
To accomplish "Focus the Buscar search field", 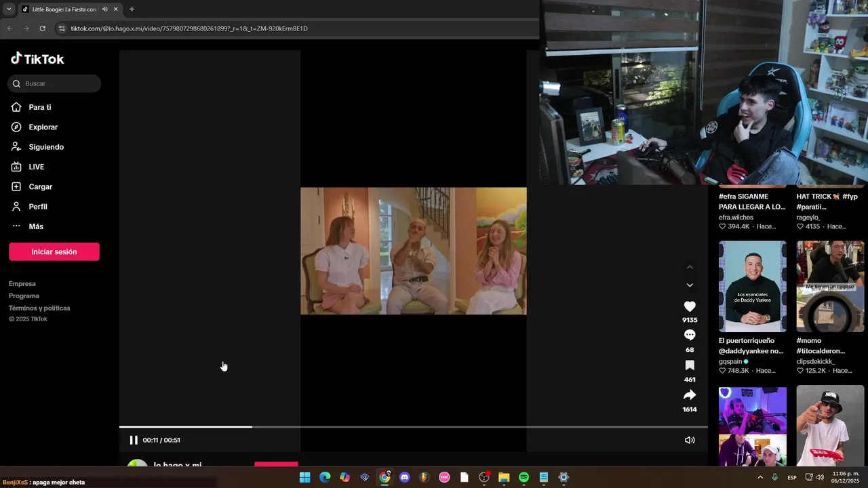I will pos(54,83).
